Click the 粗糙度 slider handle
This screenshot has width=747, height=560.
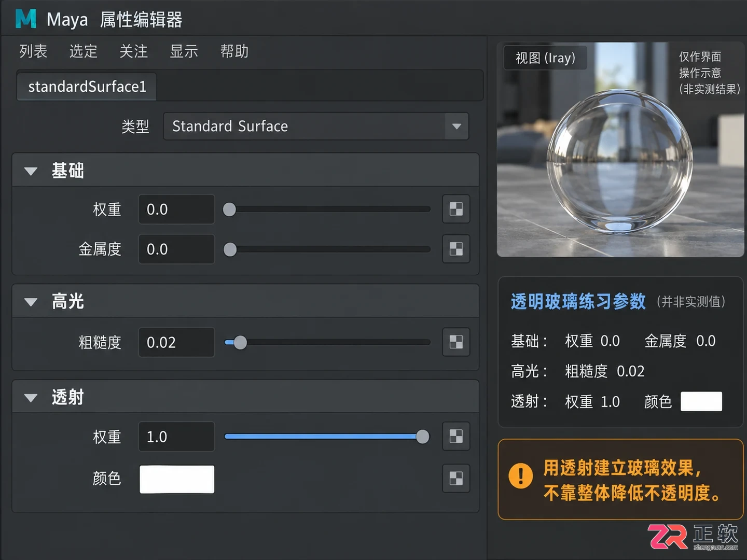pos(240,342)
